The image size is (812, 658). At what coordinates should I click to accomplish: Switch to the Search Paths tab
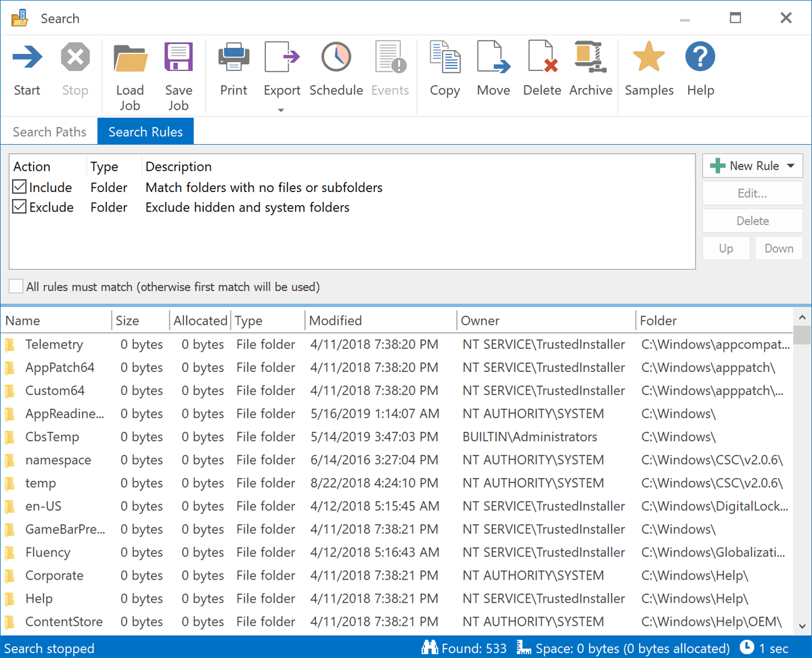coord(49,132)
